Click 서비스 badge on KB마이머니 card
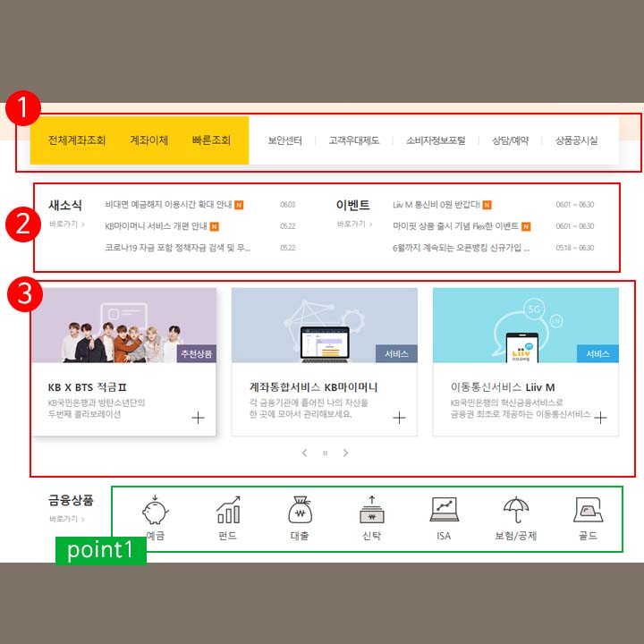 (396, 353)
